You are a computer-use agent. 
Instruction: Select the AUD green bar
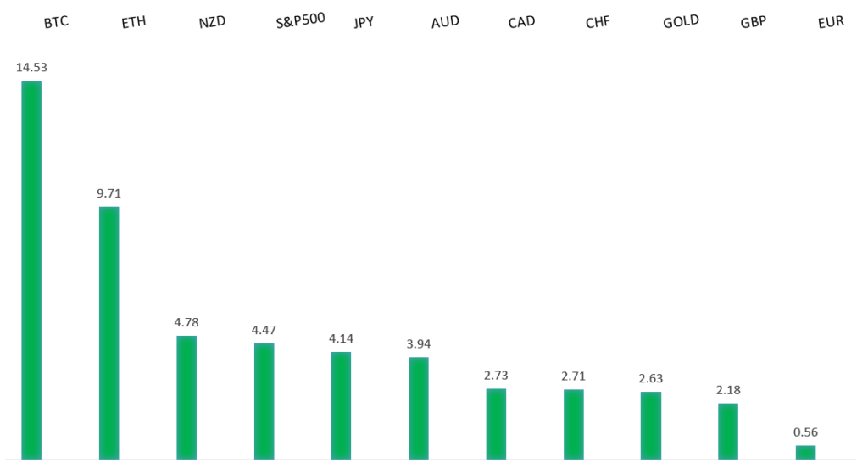click(419, 408)
